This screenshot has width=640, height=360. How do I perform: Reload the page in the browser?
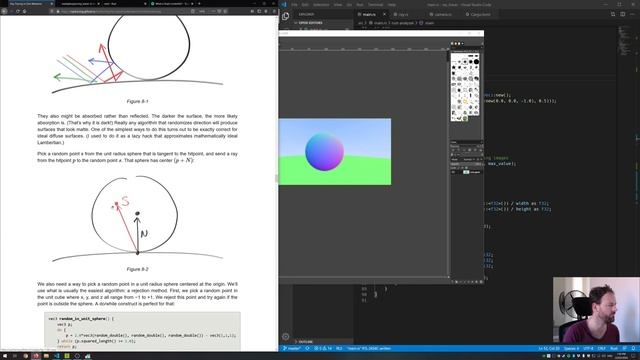[18, 11]
